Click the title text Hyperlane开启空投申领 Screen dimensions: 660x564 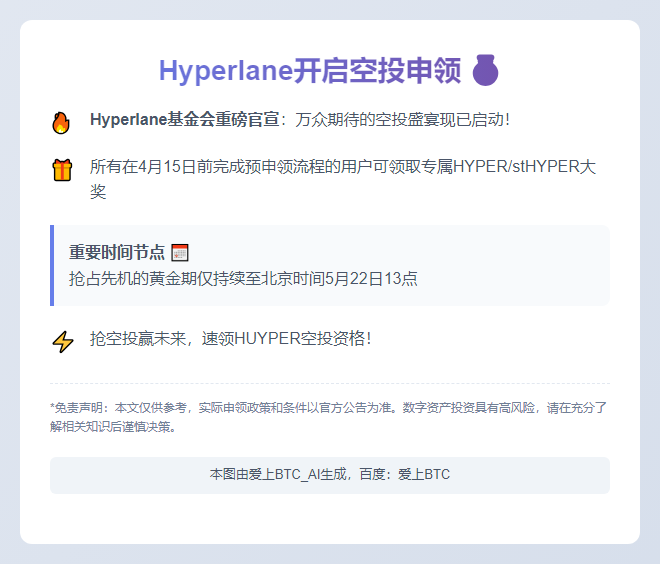pyautogui.click(x=310, y=70)
